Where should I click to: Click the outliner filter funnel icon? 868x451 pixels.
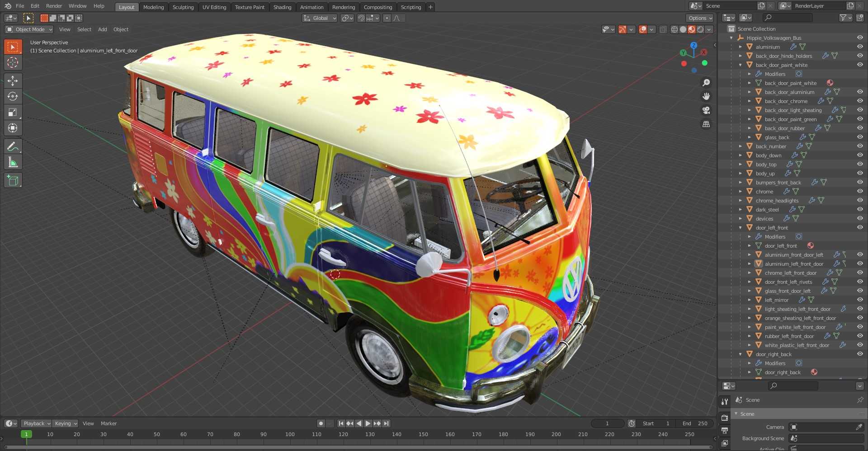coord(843,18)
